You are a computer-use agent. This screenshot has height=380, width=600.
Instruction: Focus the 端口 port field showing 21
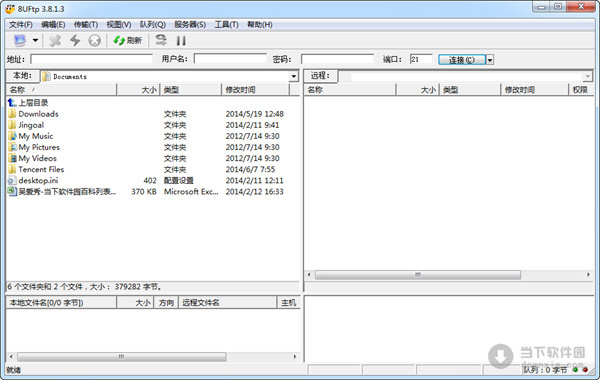click(x=421, y=59)
